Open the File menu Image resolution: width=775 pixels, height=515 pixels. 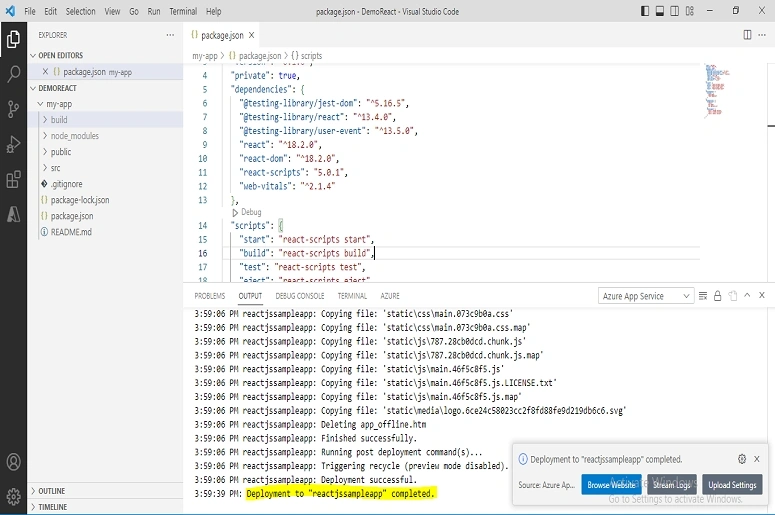[30, 11]
